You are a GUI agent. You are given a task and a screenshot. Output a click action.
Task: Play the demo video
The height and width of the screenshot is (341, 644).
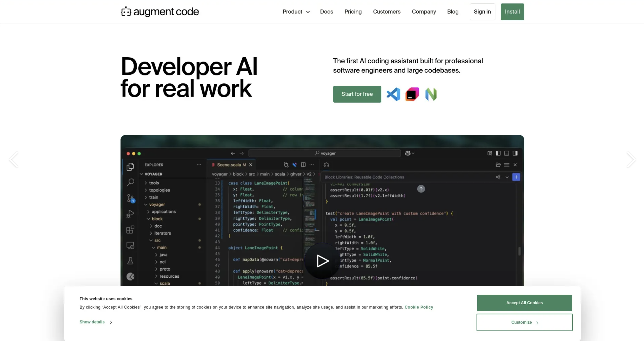(322, 261)
